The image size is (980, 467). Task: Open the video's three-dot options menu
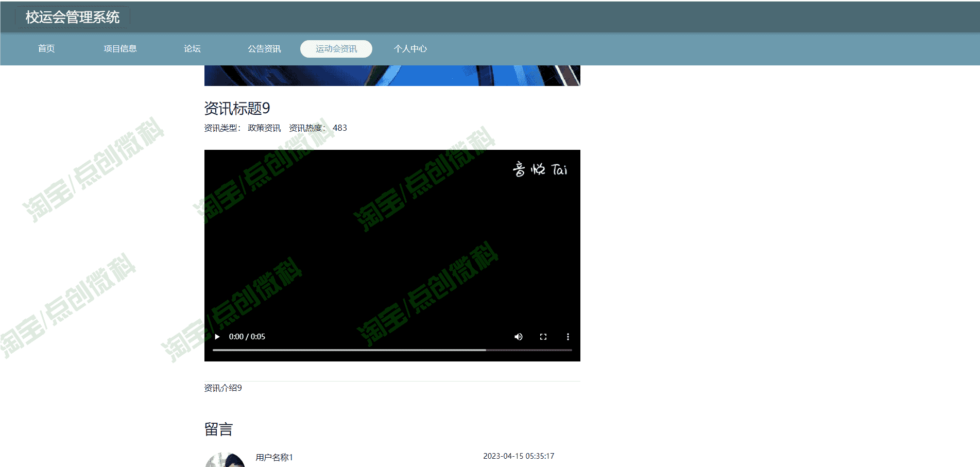pyautogui.click(x=568, y=337)
